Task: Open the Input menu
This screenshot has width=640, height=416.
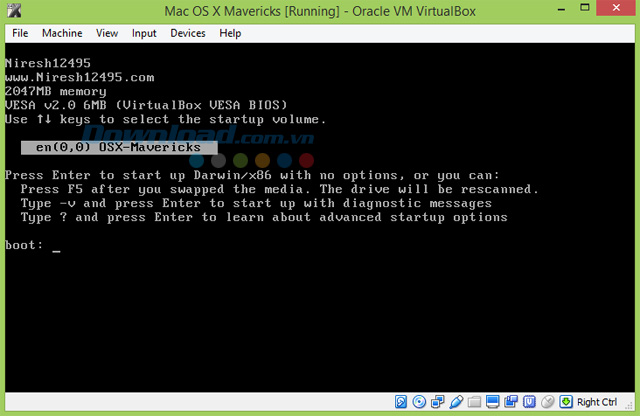Action: tap(144, 33)
